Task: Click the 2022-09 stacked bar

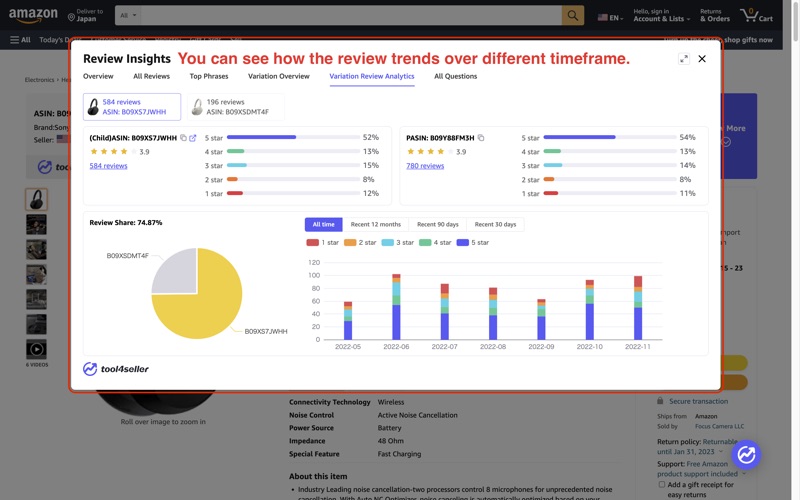Action: (541, 319)
